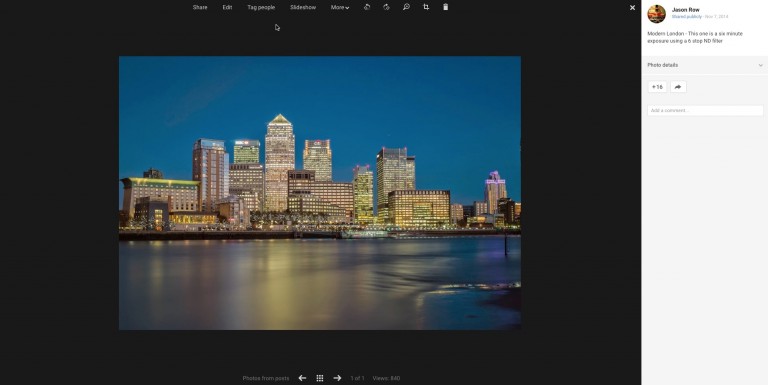Click the London skyline photo
This screenshot has width=768, height=385.
click(320, 192)
